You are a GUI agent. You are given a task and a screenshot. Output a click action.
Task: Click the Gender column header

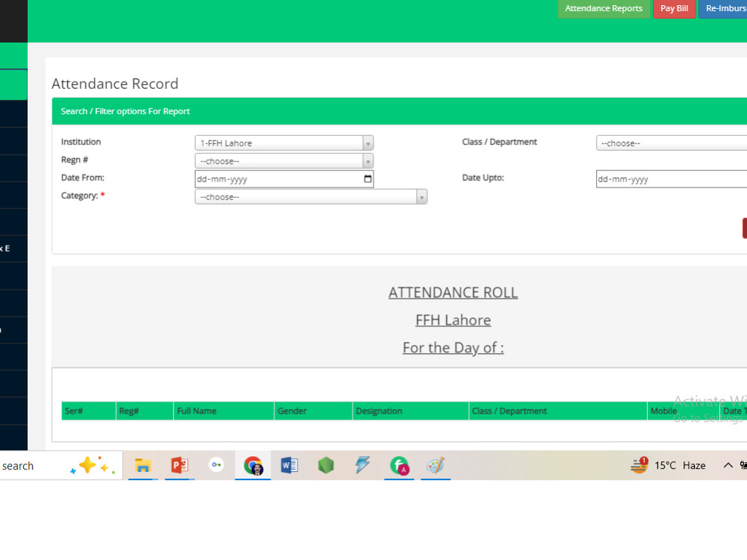point(314,411)
